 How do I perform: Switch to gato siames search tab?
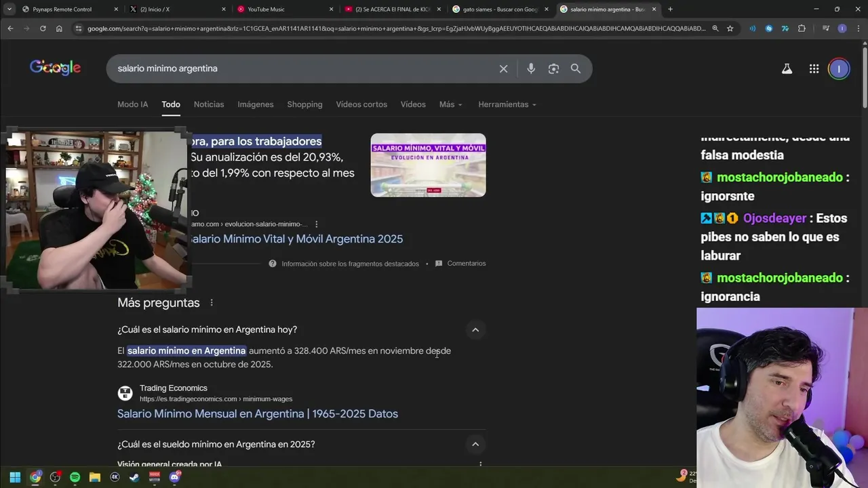(500, 9)
